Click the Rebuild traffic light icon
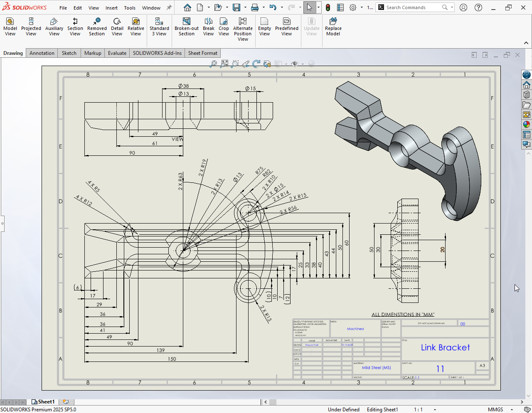 [x=328, y=7]
